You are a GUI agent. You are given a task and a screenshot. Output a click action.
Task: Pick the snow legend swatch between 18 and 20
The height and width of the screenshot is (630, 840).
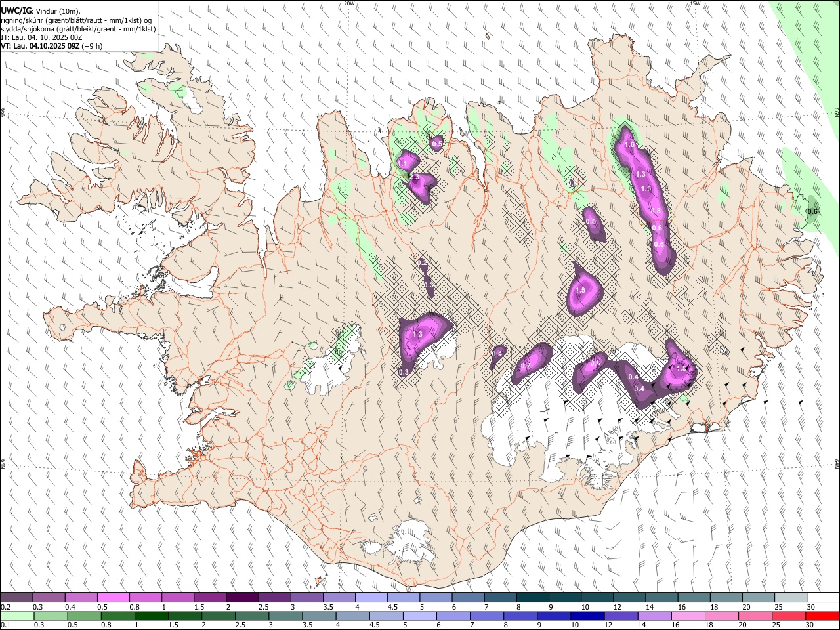726,598
